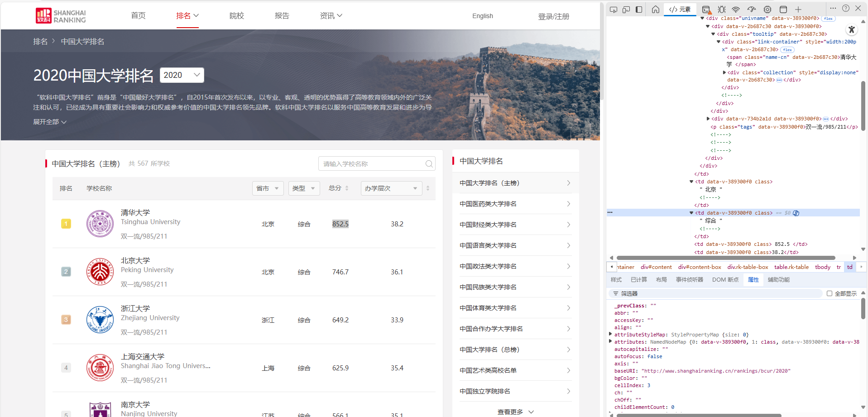868x417 pixels.
Task: Switch site language to English
Action: (483, 16)
